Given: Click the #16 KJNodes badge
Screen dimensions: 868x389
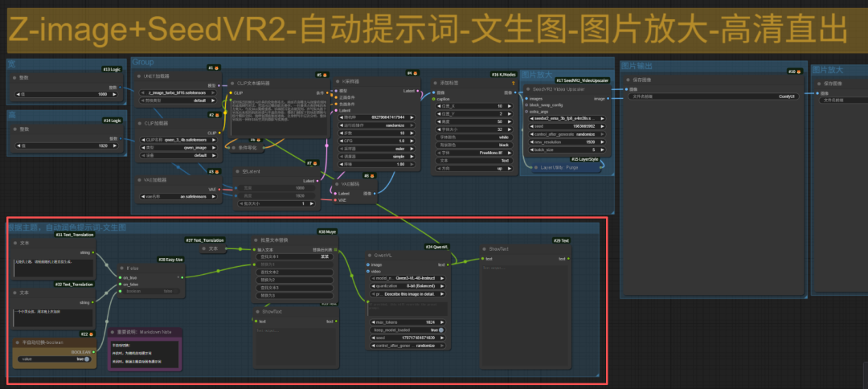Looking at the screenshot, I should pyautogui.click(x=502, y=74).
